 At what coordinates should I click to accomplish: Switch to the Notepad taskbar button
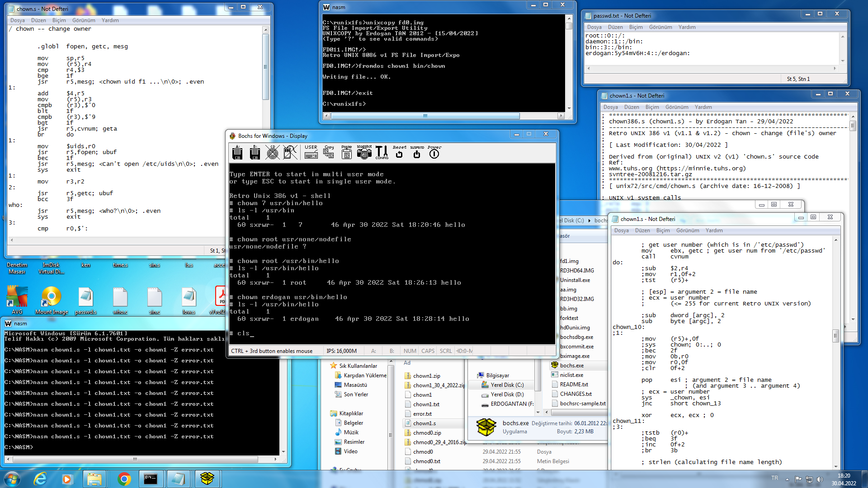point(179,479)
